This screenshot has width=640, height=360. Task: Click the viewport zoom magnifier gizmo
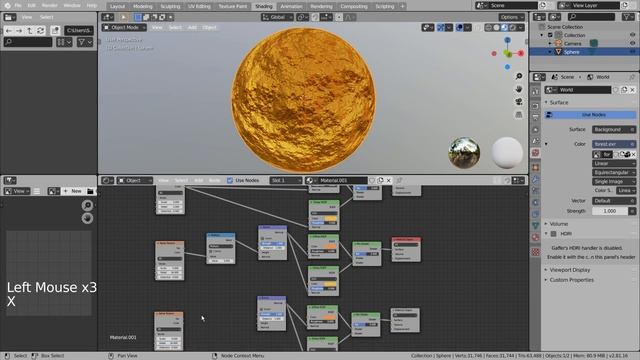tap(519, 76)
